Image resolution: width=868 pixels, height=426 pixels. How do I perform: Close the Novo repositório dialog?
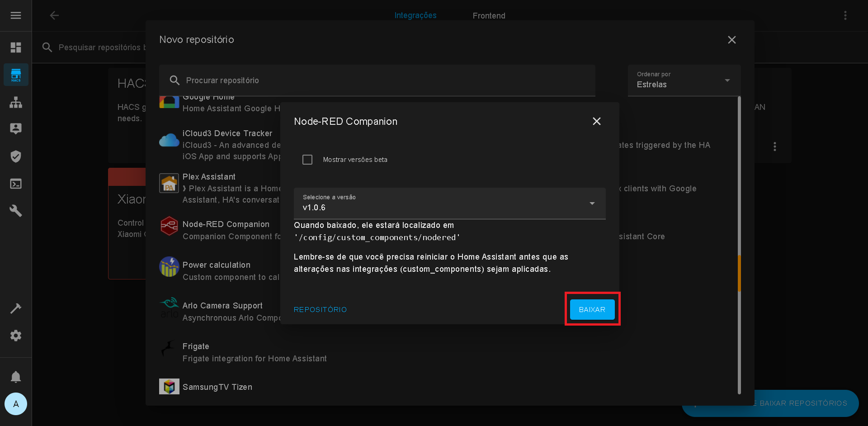point(732,40)
